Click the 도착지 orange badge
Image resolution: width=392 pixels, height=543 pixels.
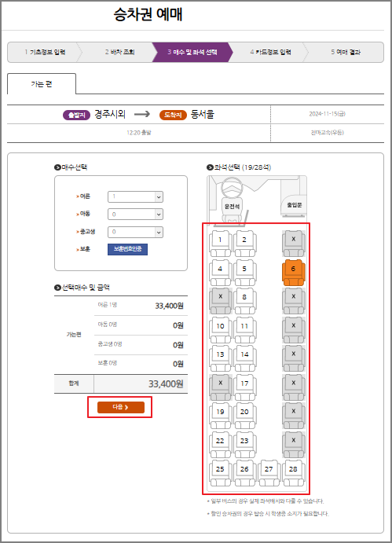pyautogui.click(x=173, y=115)
